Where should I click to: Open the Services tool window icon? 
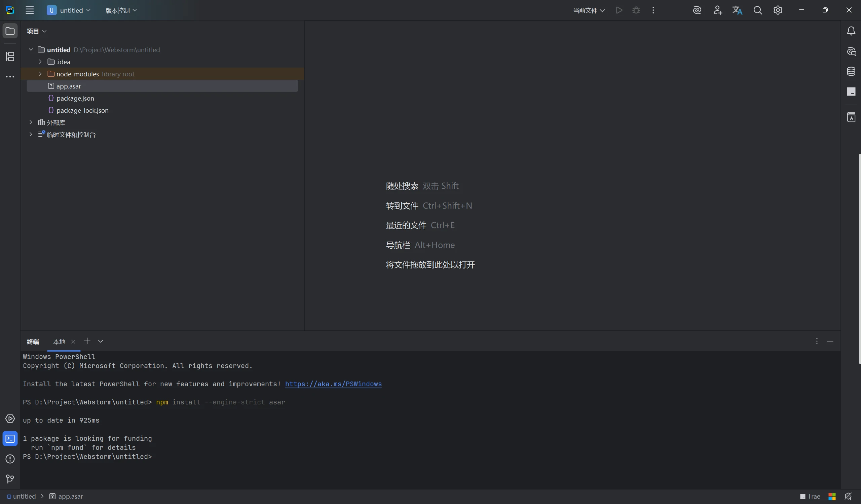click(10, 419)
